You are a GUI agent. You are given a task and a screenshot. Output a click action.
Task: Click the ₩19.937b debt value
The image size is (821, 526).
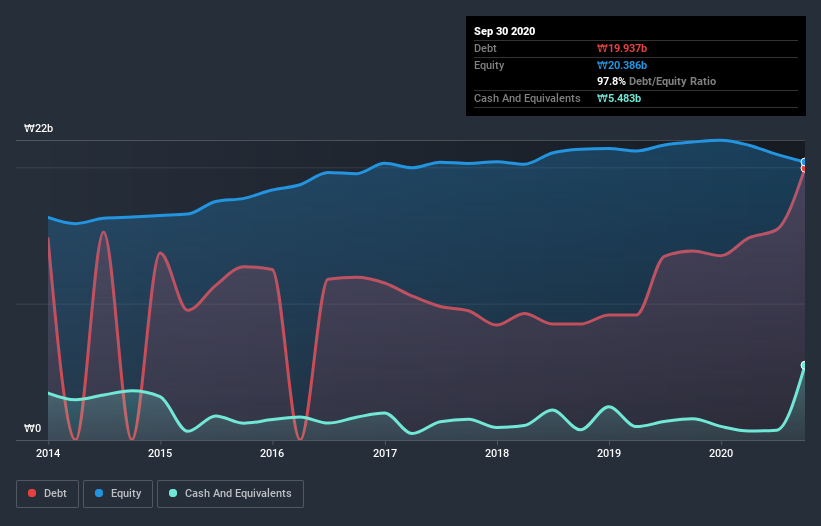tap(622, 48)
